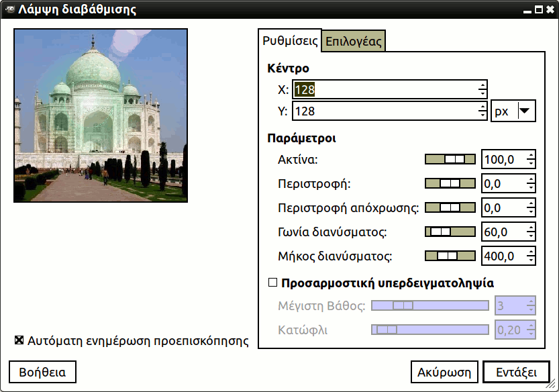Click the Μήκος διανύσματος slider
Image resolution: width=559 pixels, height=392 pixels.
tap(450, 256)
